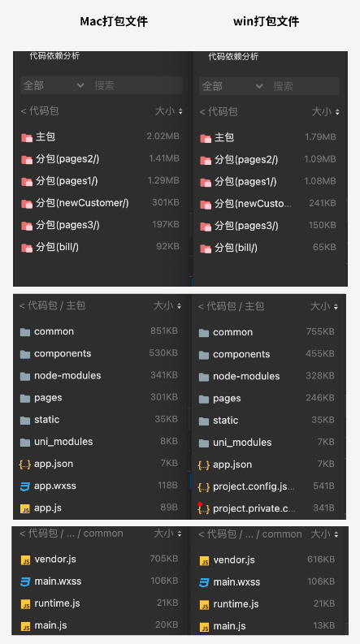Open the win 全部 filter dropdown
This screenshot has height=644, width=360.
click(232, 86)
